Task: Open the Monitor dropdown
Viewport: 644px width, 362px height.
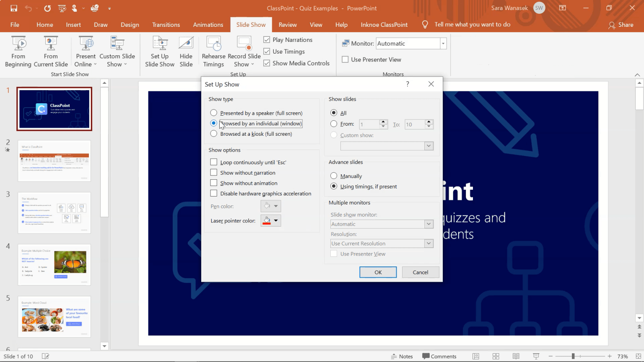Action: tap(443, 43)
